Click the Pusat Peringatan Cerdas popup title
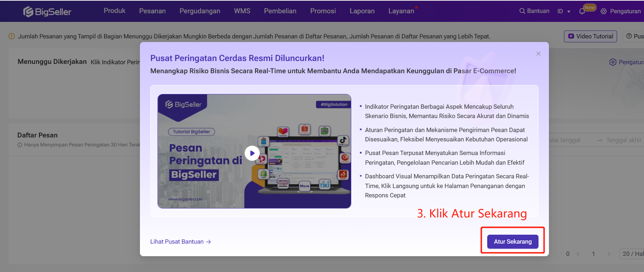This screenshot has width=644, height=272. [x=237, y=58]
